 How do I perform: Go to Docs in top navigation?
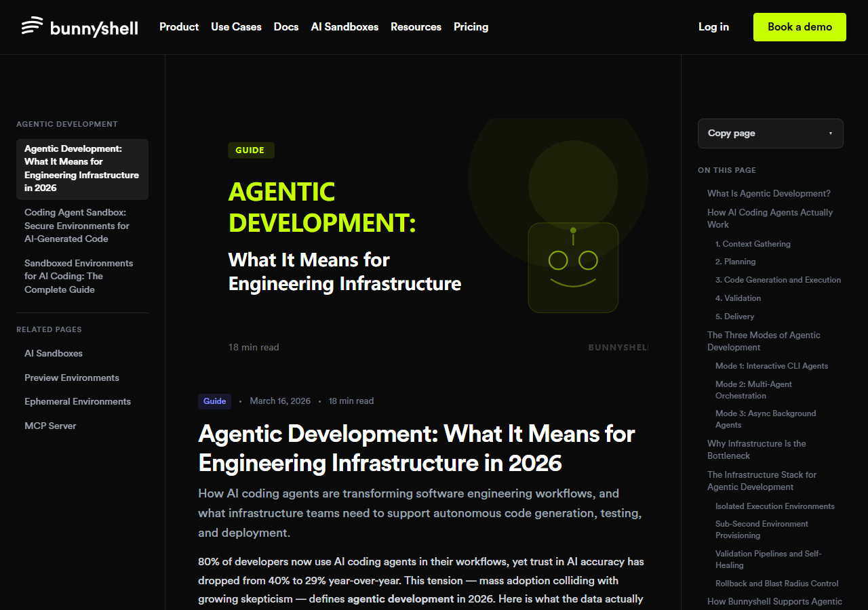pos(286,27)
